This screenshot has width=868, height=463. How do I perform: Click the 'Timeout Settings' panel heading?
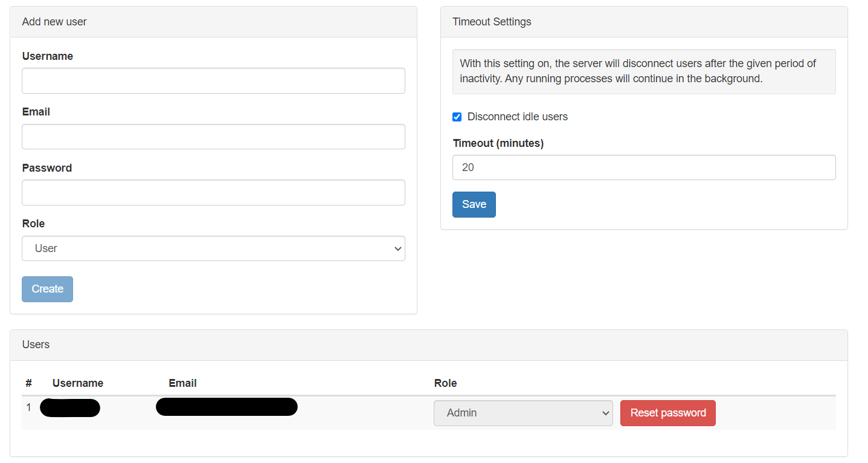[492, 22]
